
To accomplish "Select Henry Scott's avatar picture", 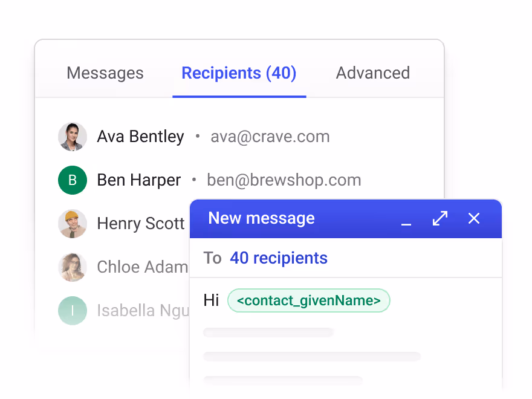I will [73, 223].
